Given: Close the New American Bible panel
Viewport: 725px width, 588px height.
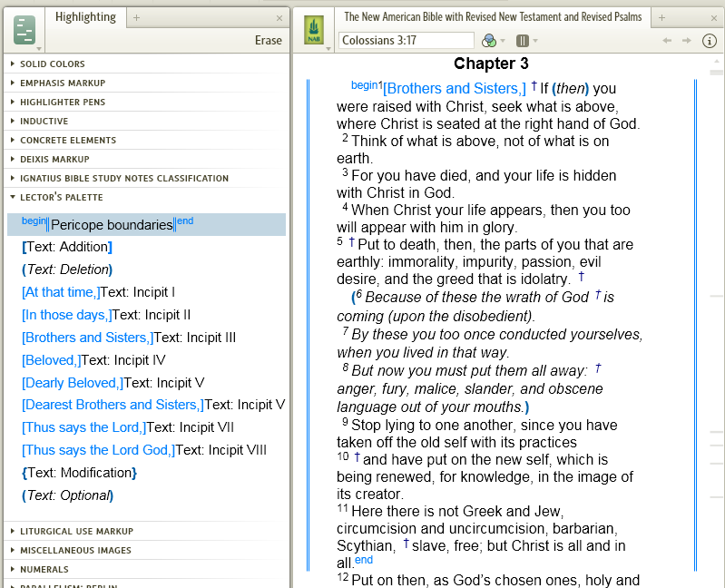Looking at the screenshot, I should 714,18.
